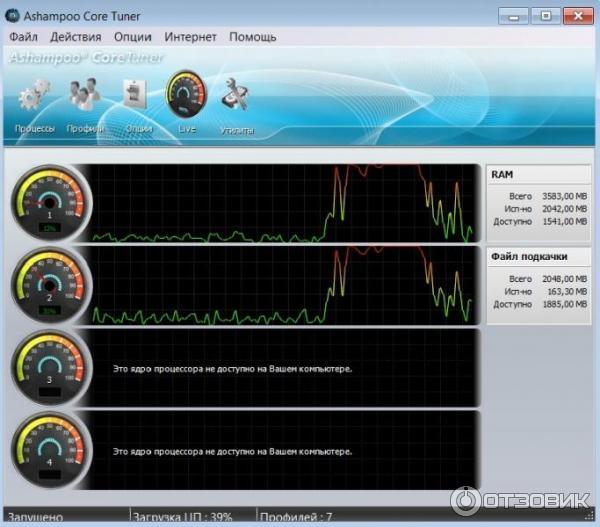Minimize the Ashampoo Core Tuner window
The height and width of the screenshot is (527, 600).
[513, 16]
